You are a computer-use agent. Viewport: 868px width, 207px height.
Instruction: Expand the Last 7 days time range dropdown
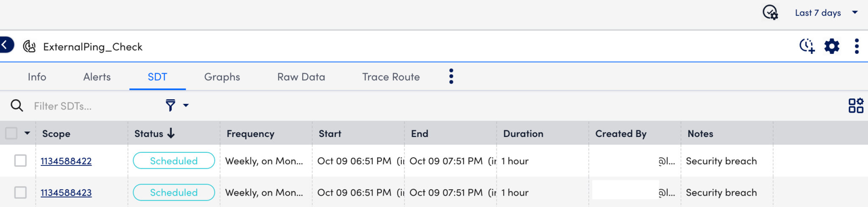(x=826, y=13)
